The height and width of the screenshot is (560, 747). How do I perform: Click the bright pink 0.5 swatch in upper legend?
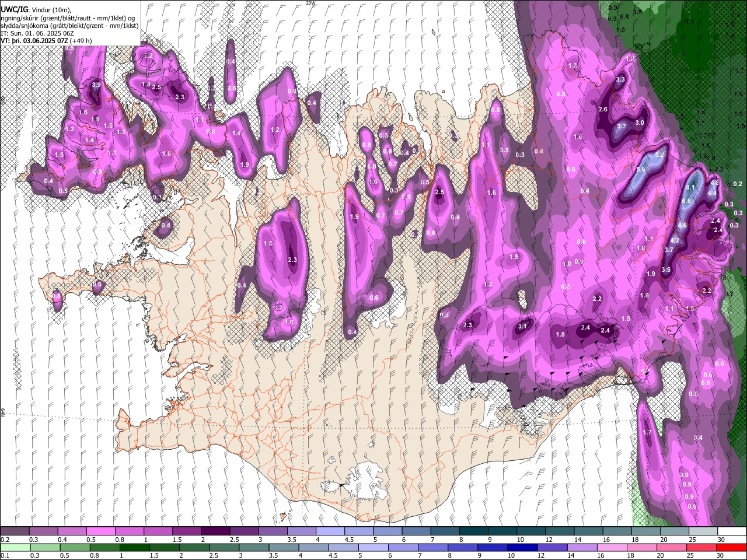(x=100, y=531)
